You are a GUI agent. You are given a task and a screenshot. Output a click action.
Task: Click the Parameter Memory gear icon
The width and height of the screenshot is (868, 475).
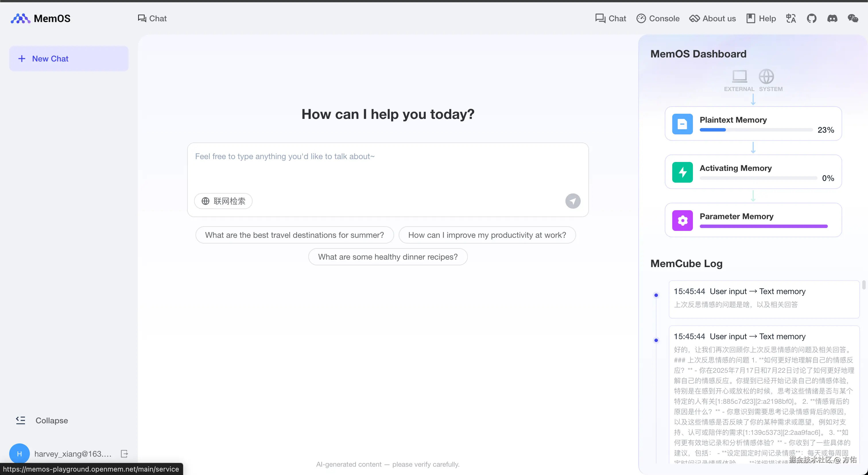(682, 221)
